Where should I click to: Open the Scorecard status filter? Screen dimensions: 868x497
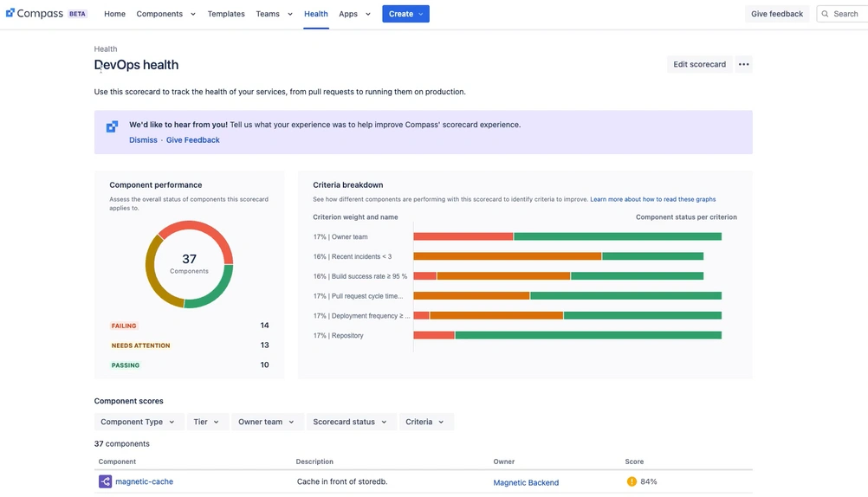tap(351, 422)
